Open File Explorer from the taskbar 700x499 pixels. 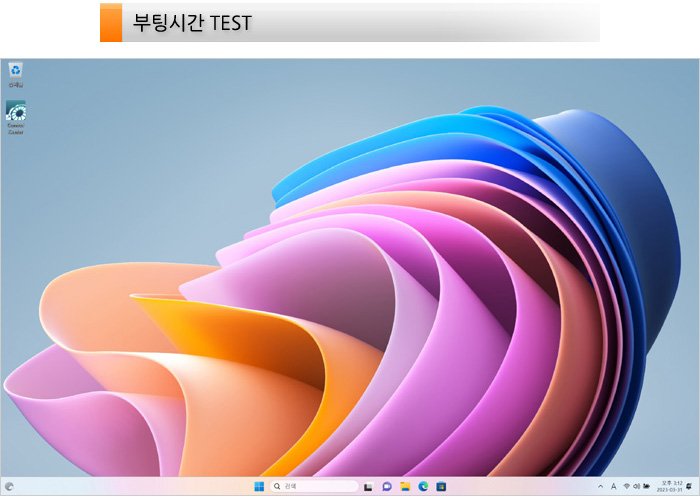pos(405,487)
